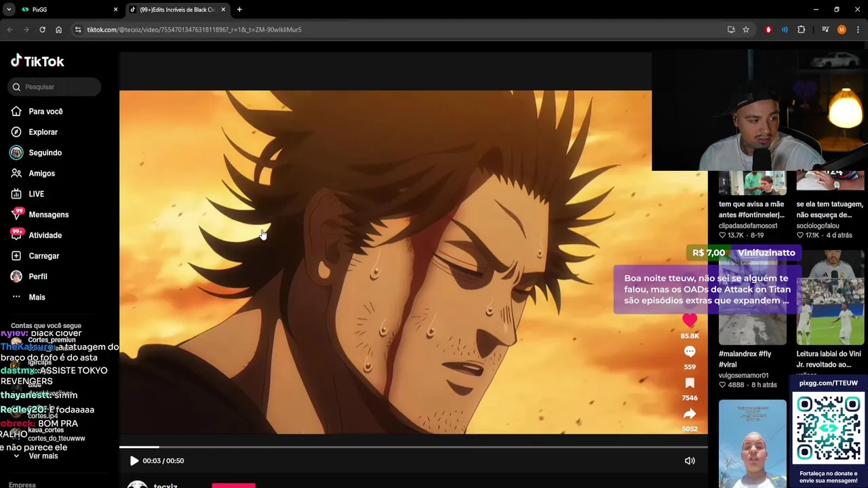Open the Extensions puzzle menu

pyautogui.click(x=801, y=30)
